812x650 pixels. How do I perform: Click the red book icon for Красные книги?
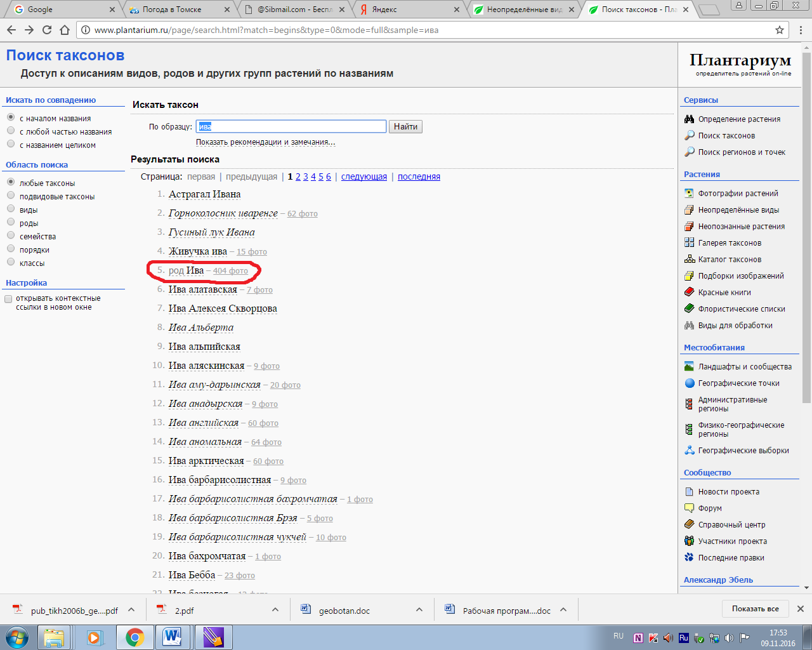click(x=689, y=292)
